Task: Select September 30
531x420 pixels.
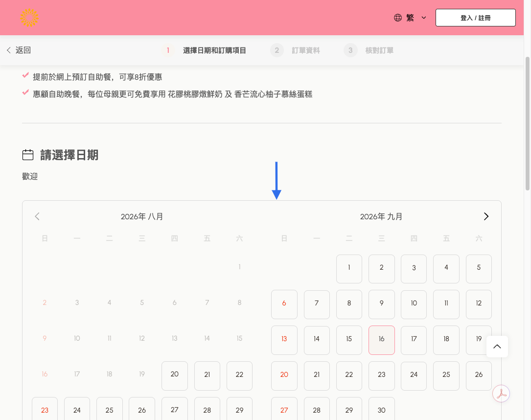Action: [x=382, y=409]
